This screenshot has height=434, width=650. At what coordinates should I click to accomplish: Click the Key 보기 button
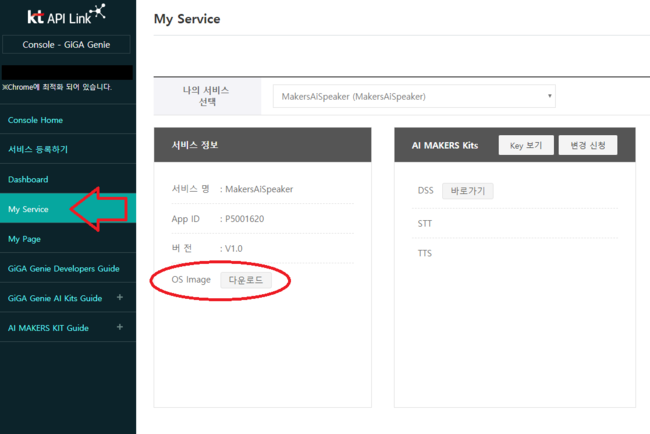[526, 145]
